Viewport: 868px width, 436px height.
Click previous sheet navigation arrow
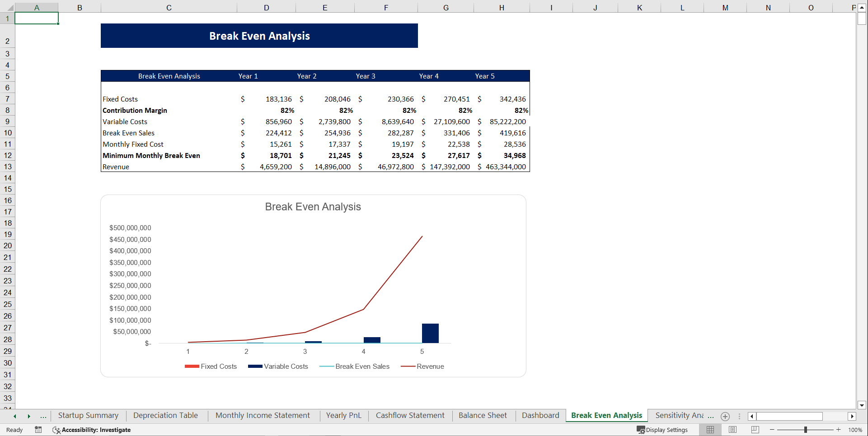pos(15,416)
